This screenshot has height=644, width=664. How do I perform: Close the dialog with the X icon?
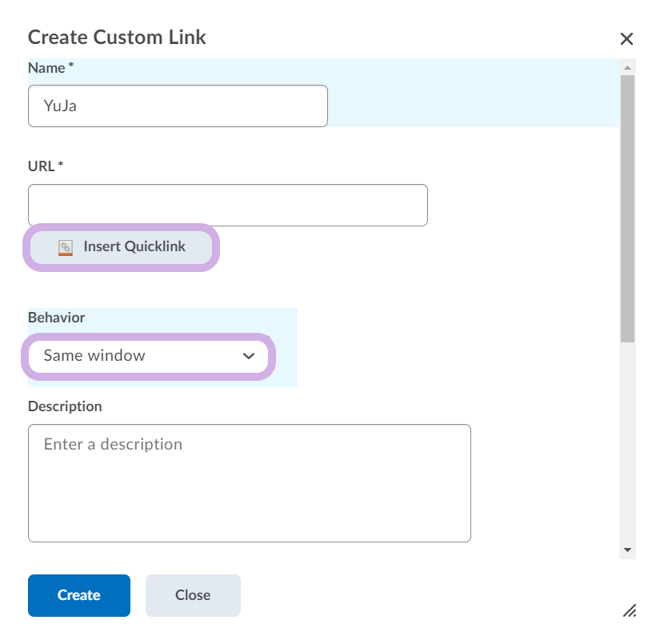coord(626,39)
